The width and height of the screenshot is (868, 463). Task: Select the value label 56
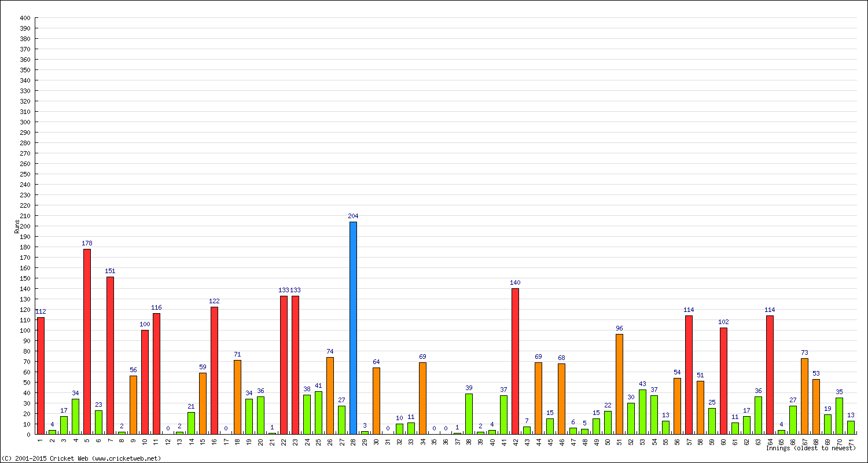pyautogui.click(x=133, y=370)
